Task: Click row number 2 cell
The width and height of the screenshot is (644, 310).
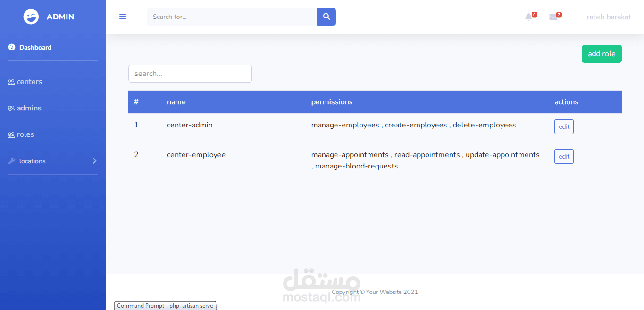Action: tap(136, 155)
